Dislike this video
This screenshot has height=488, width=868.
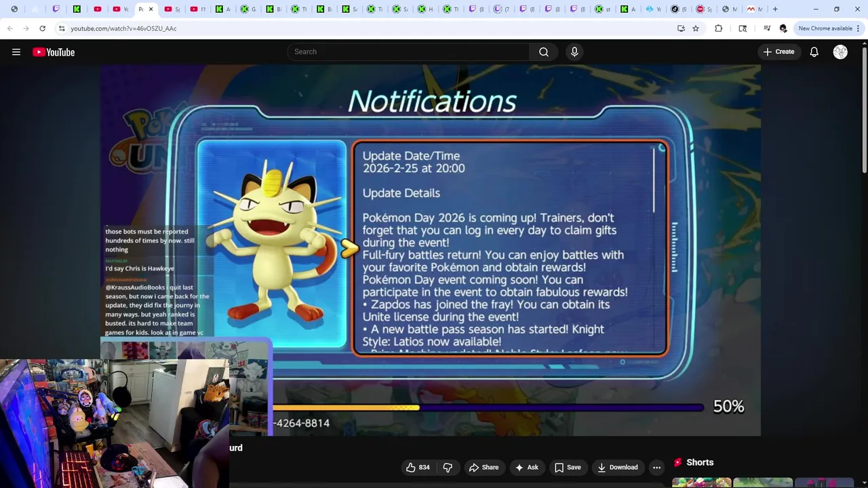448,467
